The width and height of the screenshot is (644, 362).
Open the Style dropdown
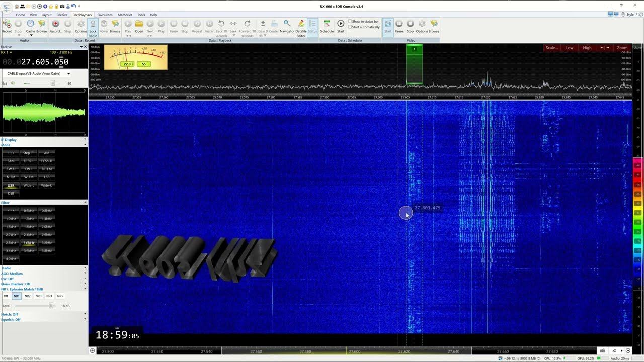[x=631, y=14]
